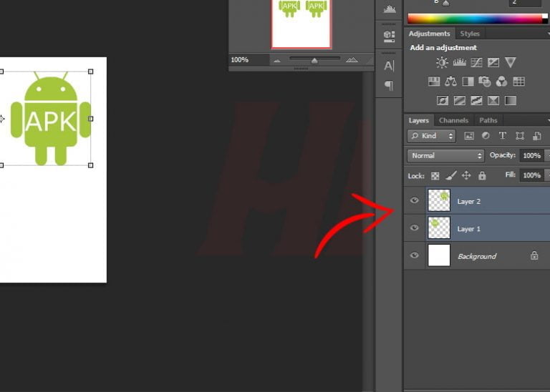The width and height of the screenshot is (550, 392).
Task: Click the Layer 1 thumbnail
Action: [439, 227]
